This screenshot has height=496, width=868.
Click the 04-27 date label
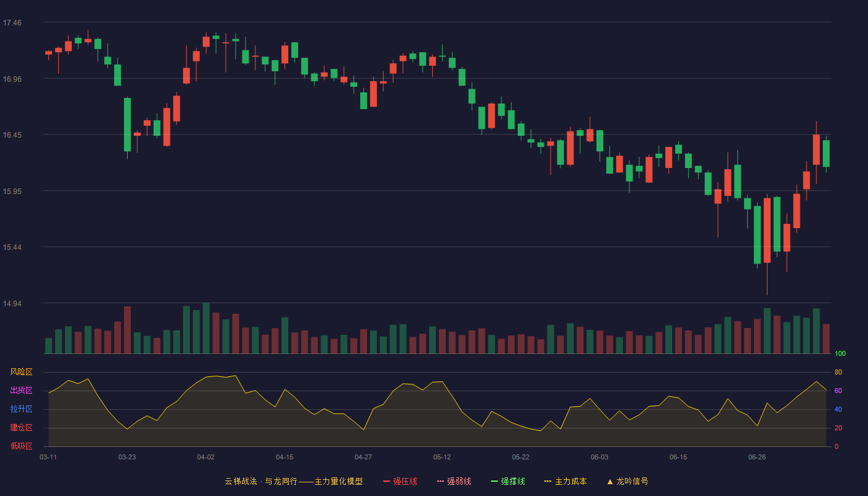[363, 457]
